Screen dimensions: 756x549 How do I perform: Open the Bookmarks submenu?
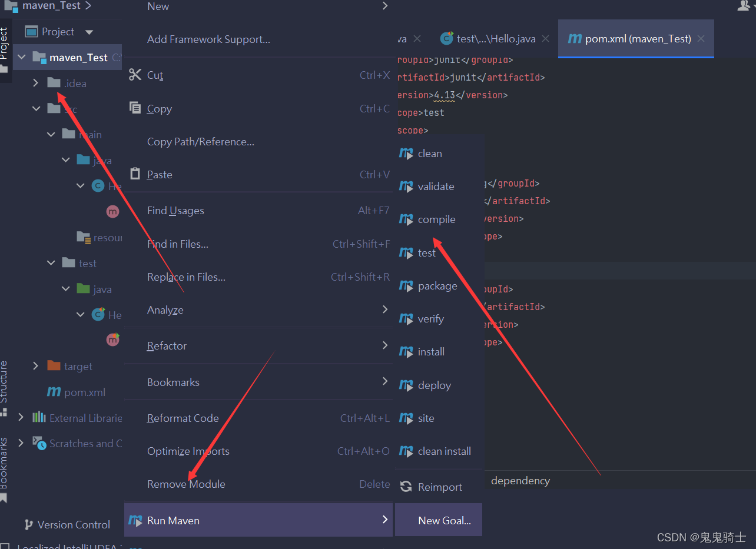coord(258,382)
